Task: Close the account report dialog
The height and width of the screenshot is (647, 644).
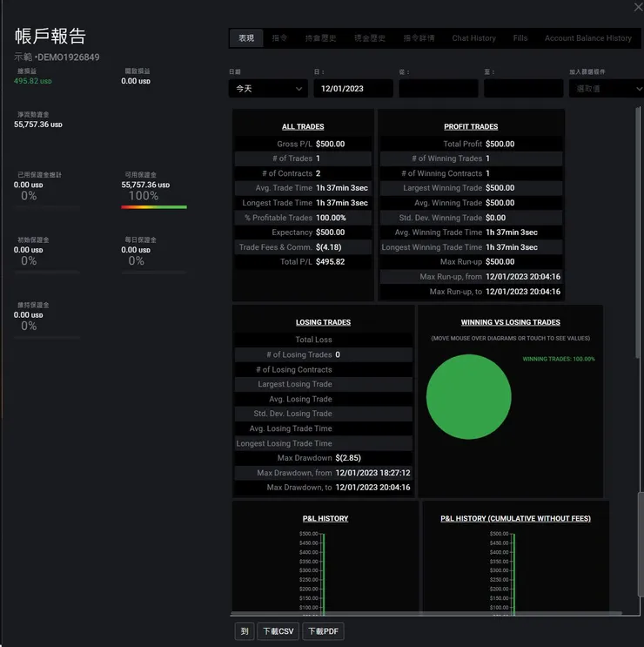Action: (x=638, y=7)
